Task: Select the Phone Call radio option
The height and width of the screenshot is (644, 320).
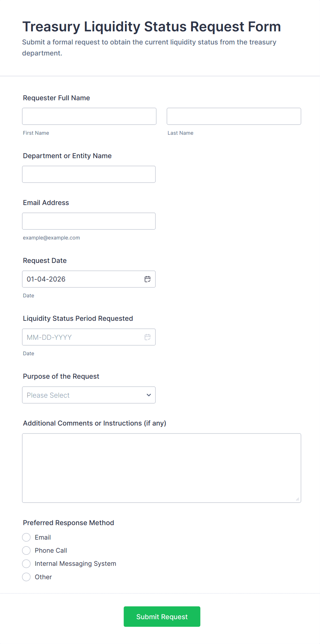Action: pyautogui.click(x=26, y=550)
